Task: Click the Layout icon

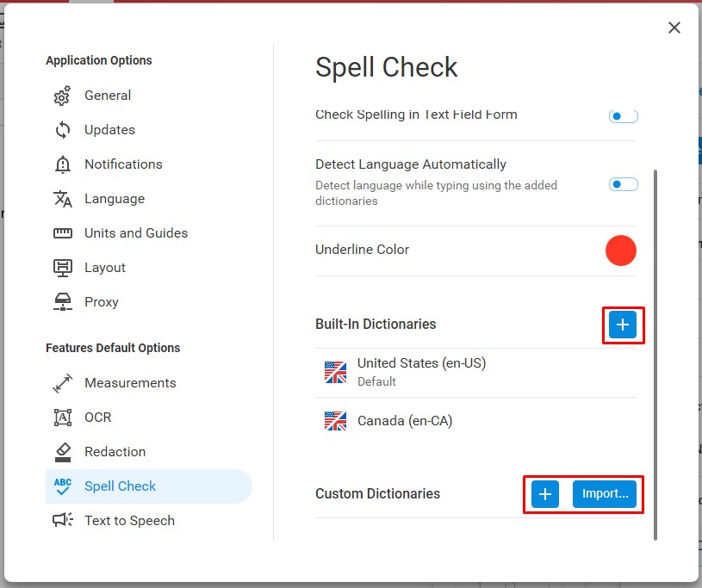Action: click(63, 268)
